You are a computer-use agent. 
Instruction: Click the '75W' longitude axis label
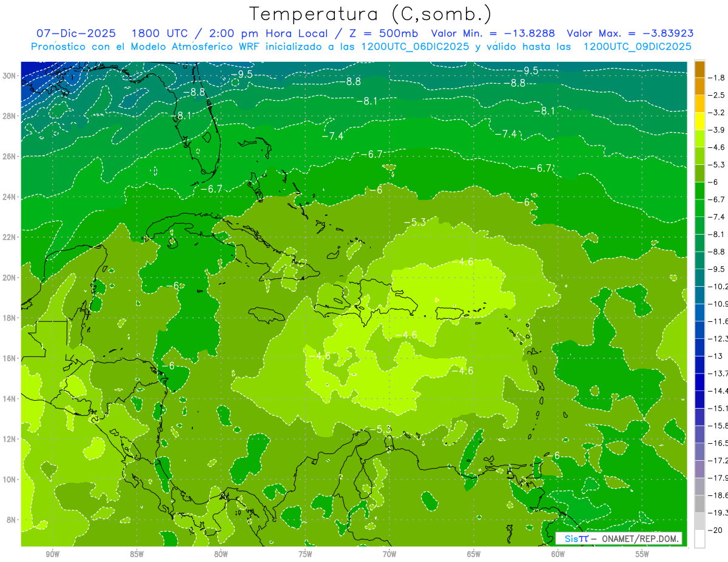click(305, 554)
